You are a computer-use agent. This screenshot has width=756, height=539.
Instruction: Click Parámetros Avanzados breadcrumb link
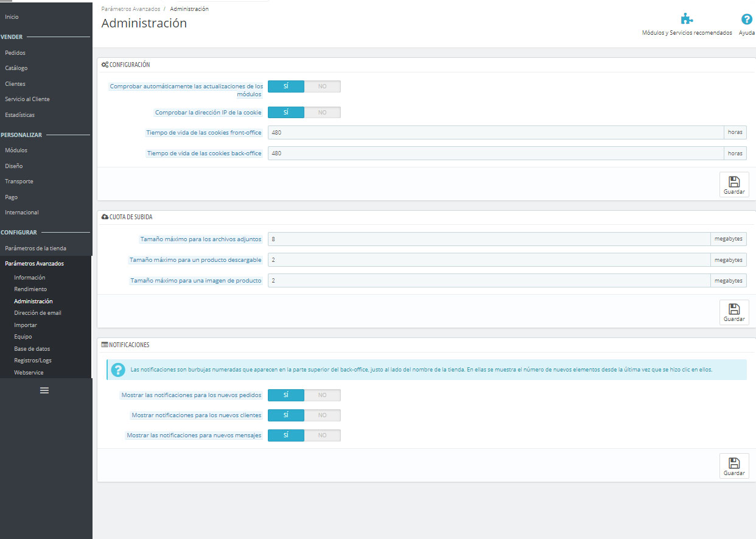click(x=131, y=9)
